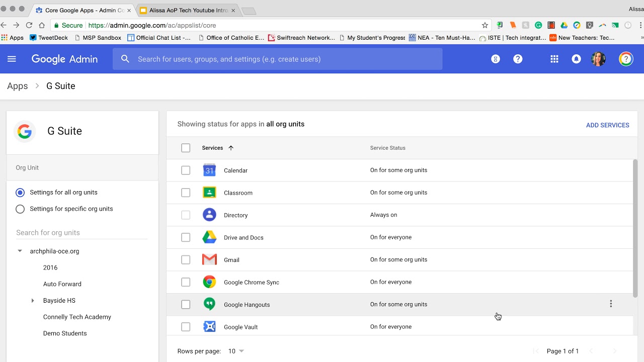
Task: Check the Google Hangouts checkbox
Action: (x=186, y=305)
